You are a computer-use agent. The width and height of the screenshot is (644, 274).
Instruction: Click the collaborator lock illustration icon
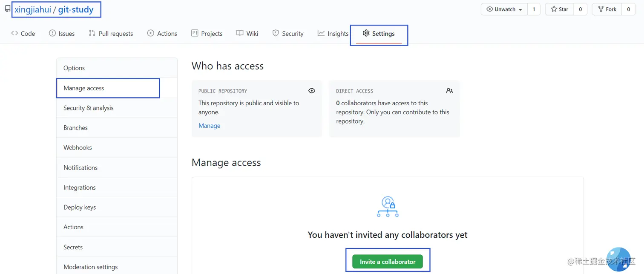pyautogui.click(x=388, y=207)
